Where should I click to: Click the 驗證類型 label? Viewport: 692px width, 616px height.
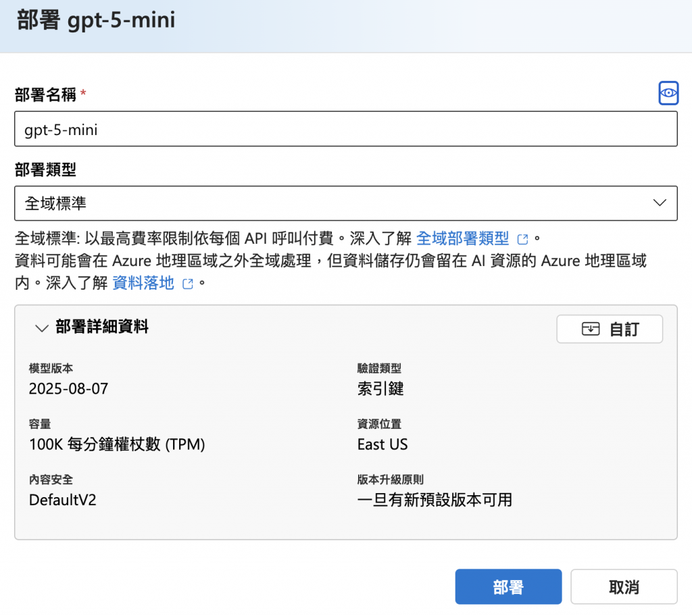tap(379, 368)
